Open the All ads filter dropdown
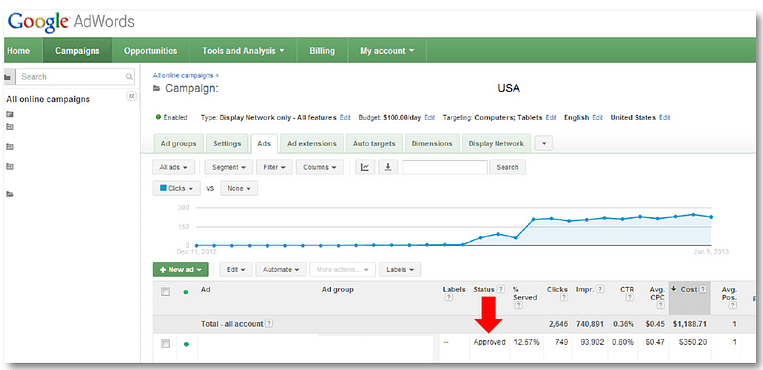 (174, 167)
